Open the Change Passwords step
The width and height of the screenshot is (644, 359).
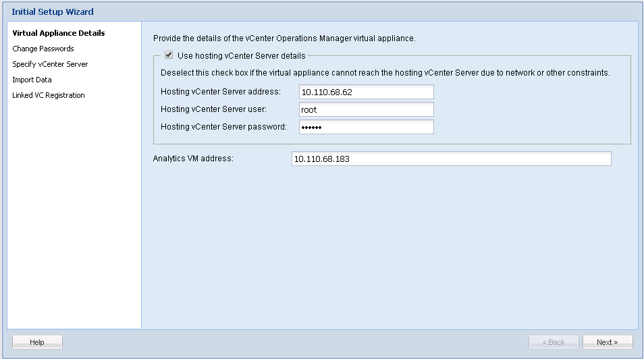(x=43, y=49)
